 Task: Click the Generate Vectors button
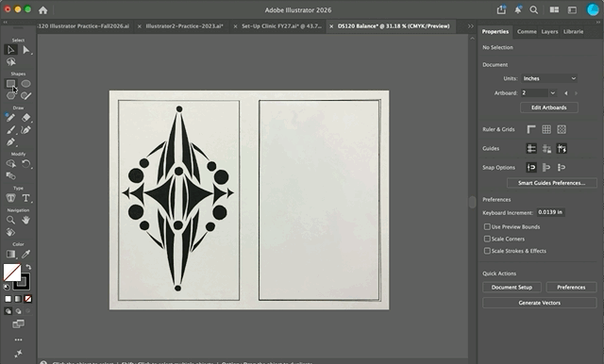pyautogui.click(x=539, y=303)
